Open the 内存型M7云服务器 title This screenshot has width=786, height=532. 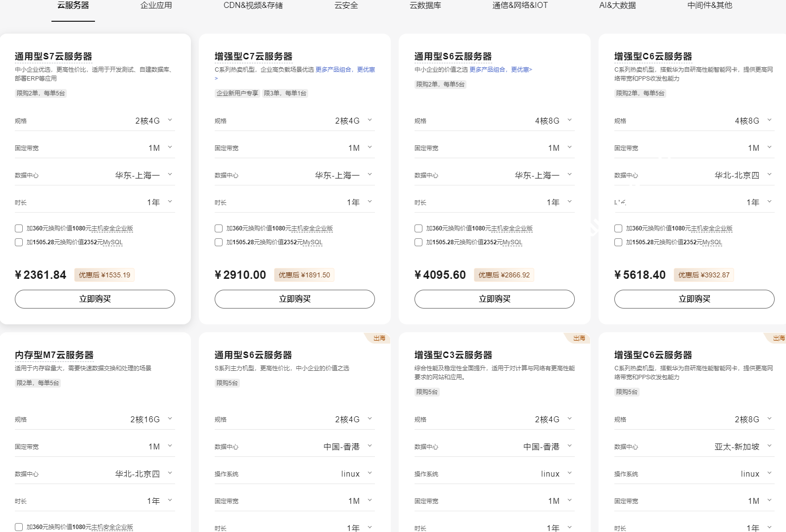(54, 355)
